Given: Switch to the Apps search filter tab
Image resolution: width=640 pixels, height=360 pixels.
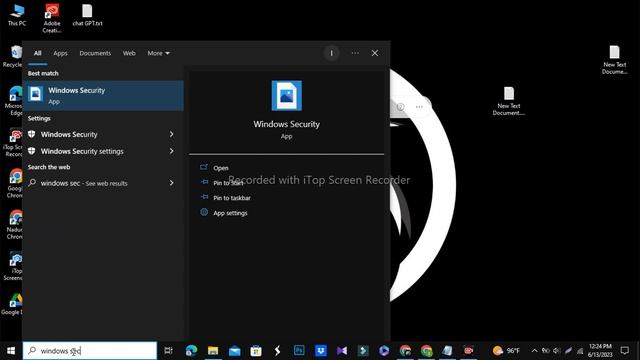Looking at the screenshot, I should [60, 53].
